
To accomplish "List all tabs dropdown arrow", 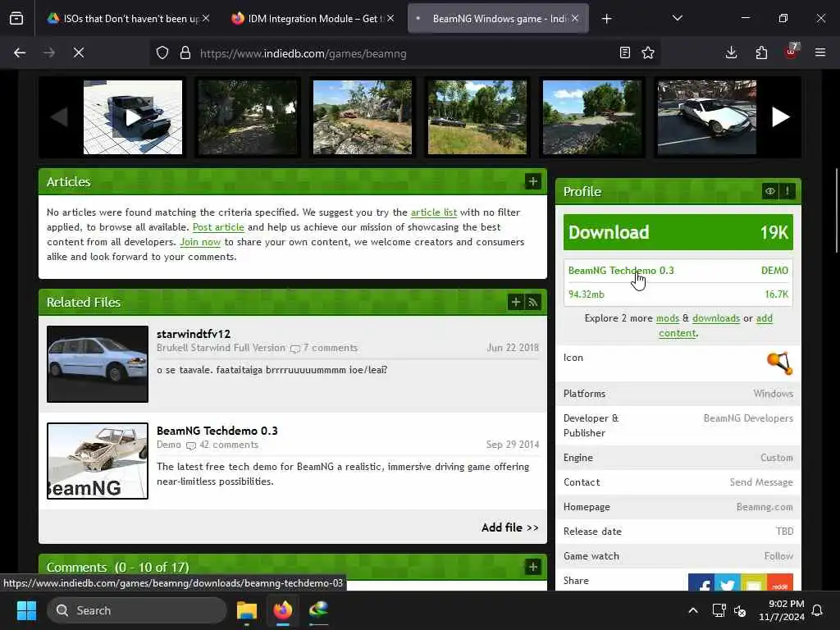I will pos(677,18).
